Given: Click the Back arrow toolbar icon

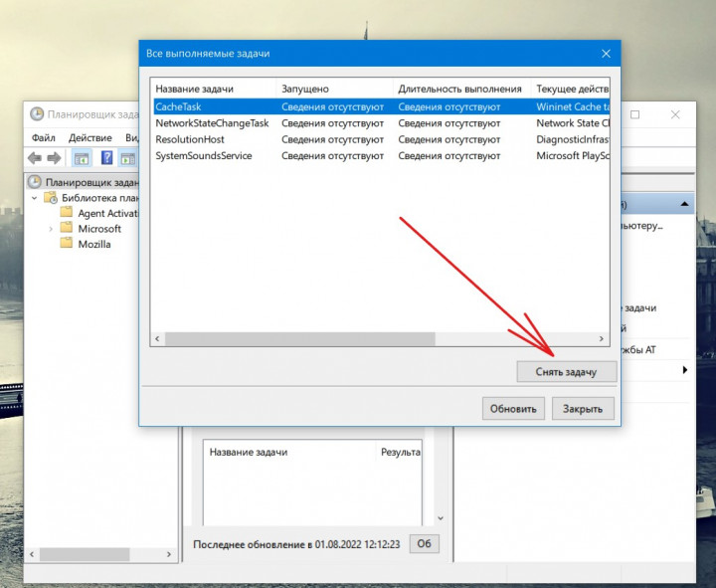Looking at the screenshot, I should [x=34, y=158].
